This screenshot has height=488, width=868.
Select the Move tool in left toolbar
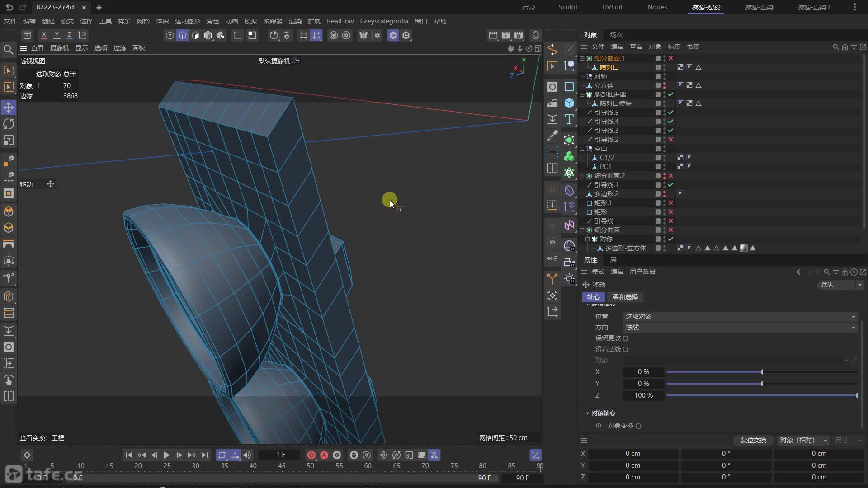[9, 108]
